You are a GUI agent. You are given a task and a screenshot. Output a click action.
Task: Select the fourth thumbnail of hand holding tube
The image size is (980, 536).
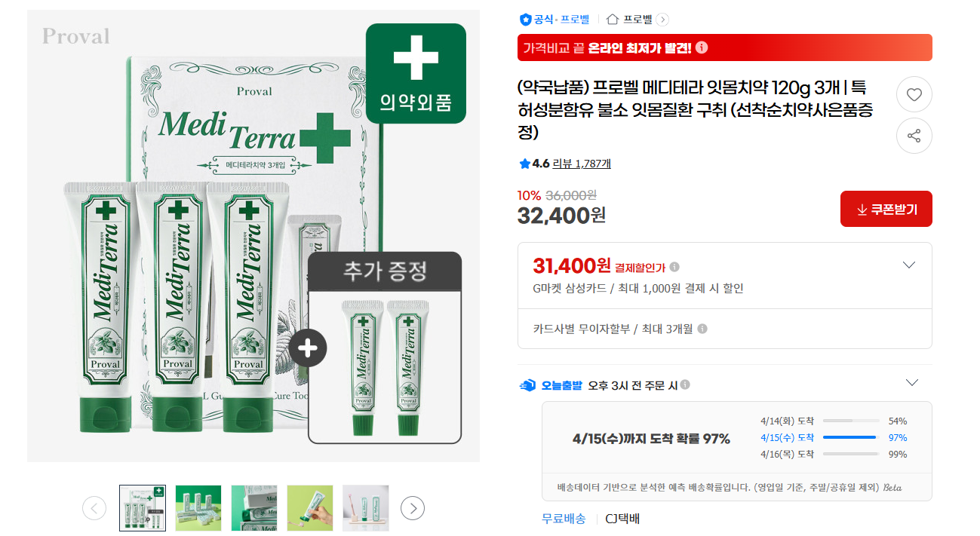(x=310, y=508)
